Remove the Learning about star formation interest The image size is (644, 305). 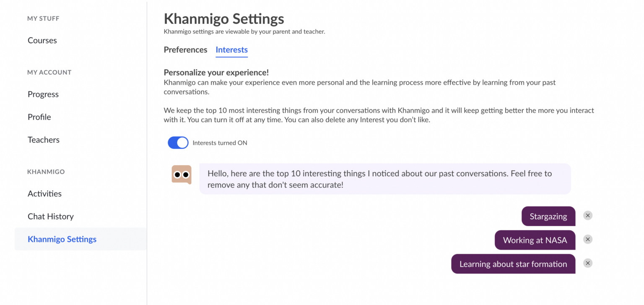(x=587, y=263)
